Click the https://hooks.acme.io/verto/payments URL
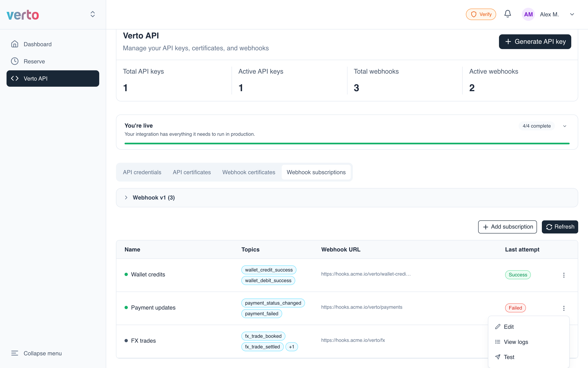588x368 pixels. (362, 307)
